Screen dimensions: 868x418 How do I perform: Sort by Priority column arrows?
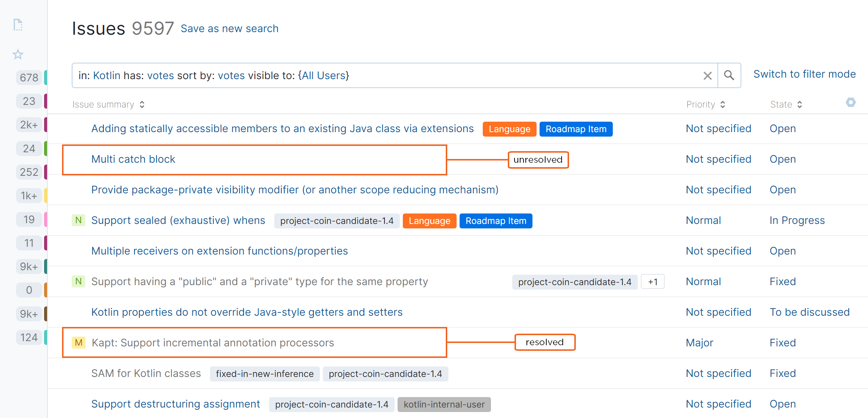723,104
